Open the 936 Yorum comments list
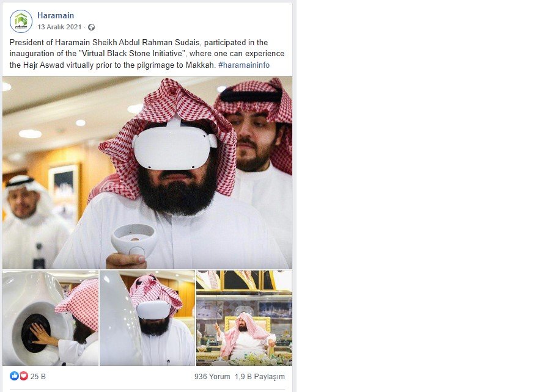 click(212, 376)
